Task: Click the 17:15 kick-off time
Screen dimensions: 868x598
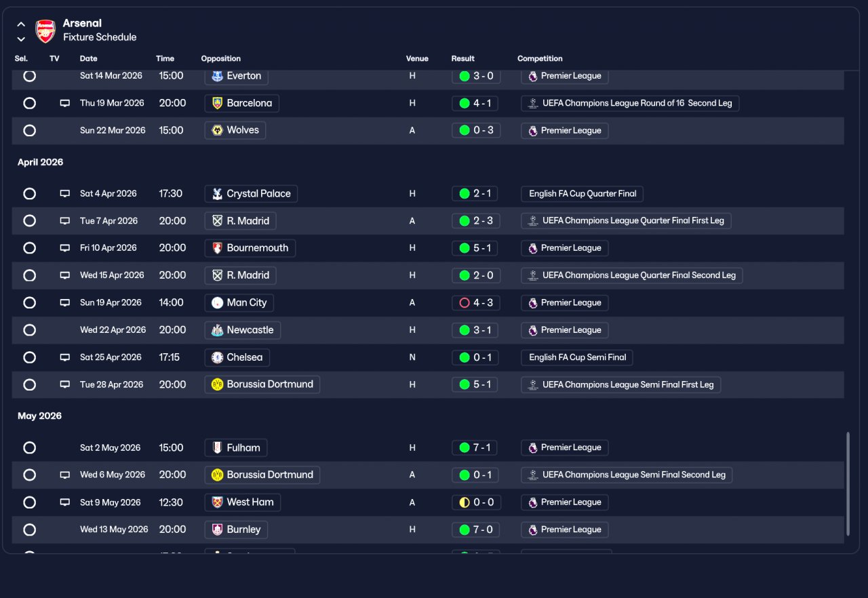Action: click(x=170, y=357)
